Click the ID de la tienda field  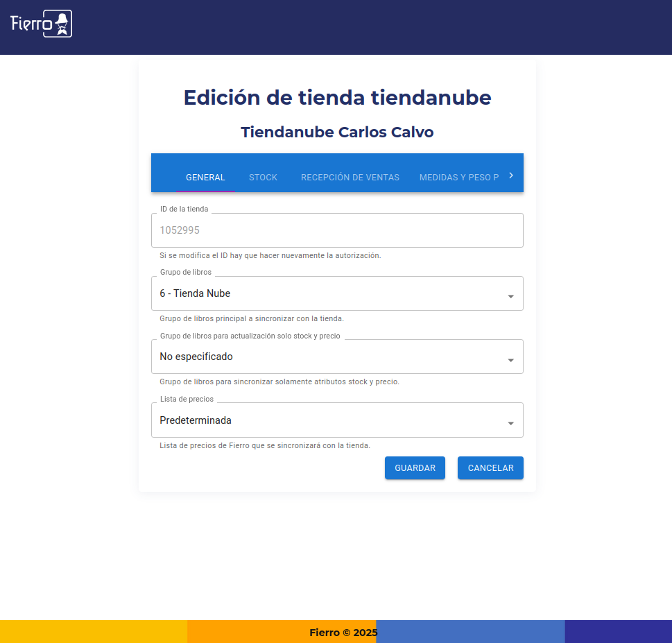pos(336,230)
